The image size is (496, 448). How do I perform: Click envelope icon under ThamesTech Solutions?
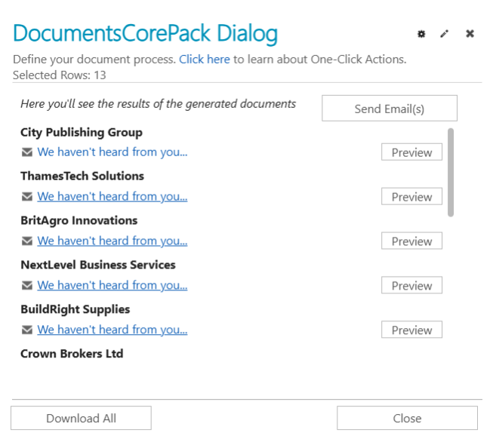(x=27, y=197)
